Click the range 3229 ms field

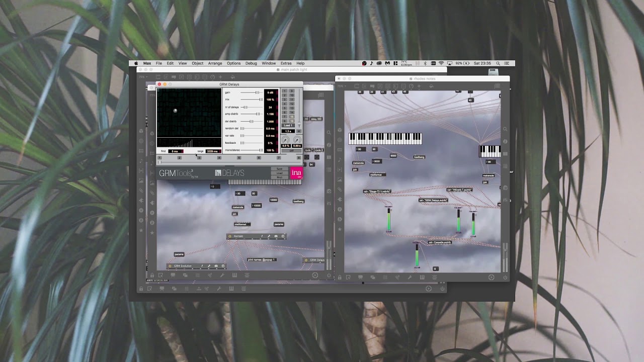[212, 151]
